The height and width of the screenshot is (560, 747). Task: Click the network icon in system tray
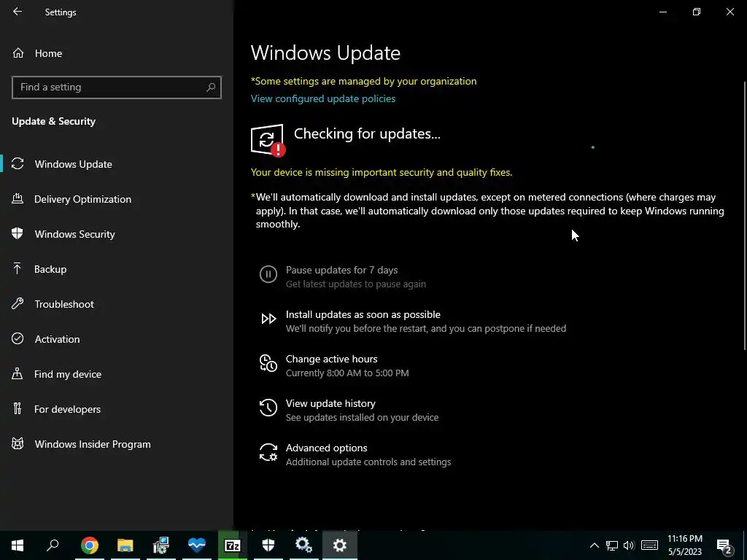(x=612, y=545)
